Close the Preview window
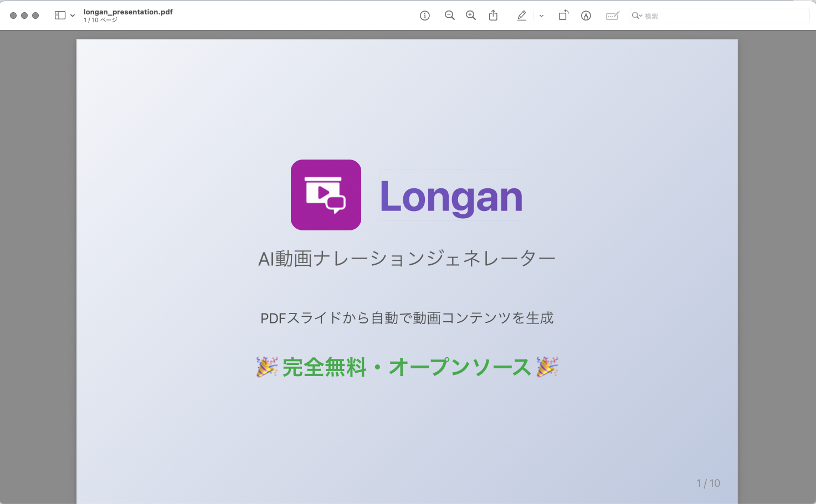 (13, 16)
